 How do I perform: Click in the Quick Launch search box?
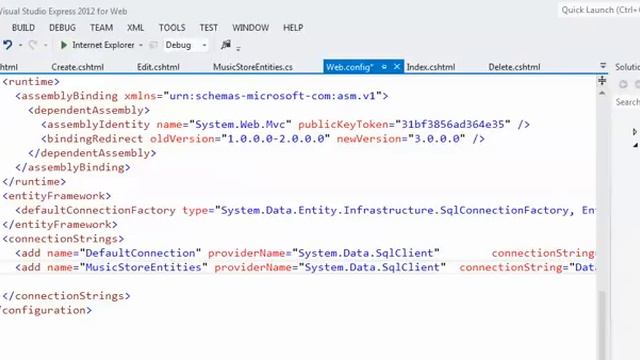tap(600, 10)
